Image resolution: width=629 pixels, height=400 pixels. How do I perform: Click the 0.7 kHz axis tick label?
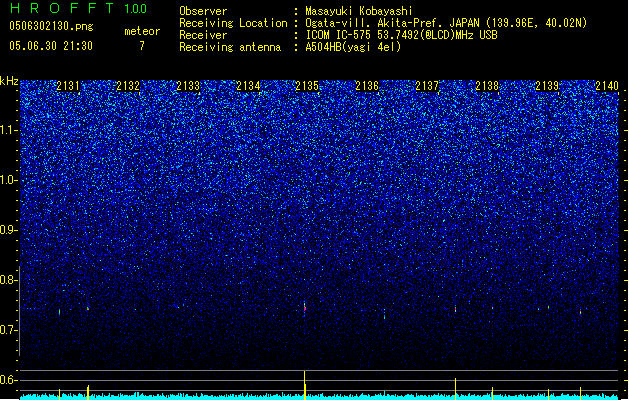click(9, 330)
